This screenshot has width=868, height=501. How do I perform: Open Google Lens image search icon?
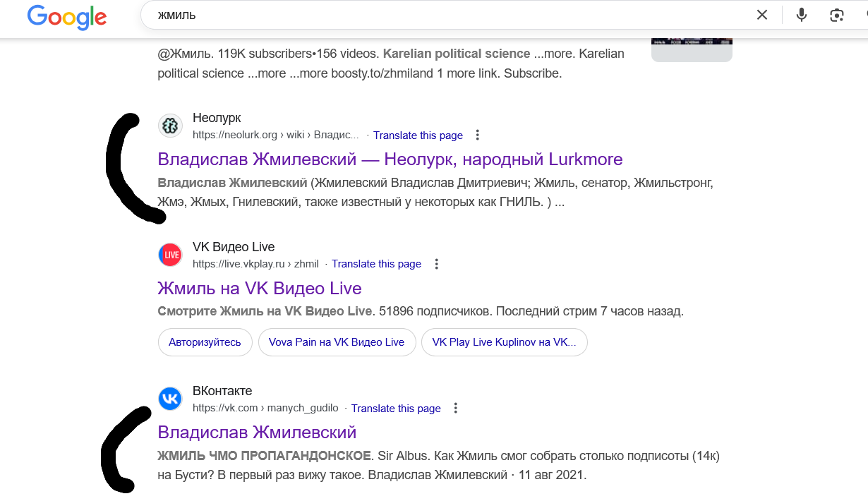click(837, 15)
